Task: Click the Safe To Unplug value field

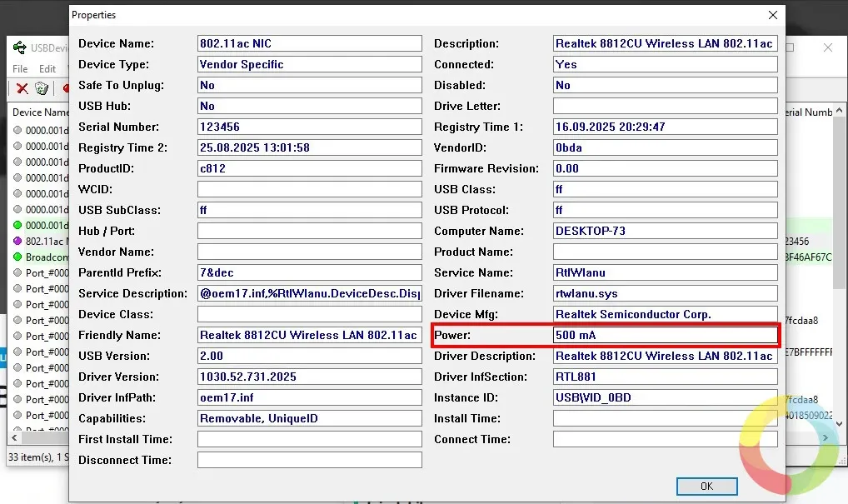Action: 309,85
